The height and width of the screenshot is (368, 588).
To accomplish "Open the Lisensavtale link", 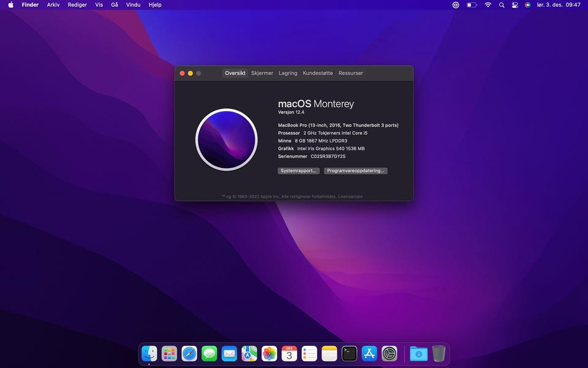I will tap(351, 196).
